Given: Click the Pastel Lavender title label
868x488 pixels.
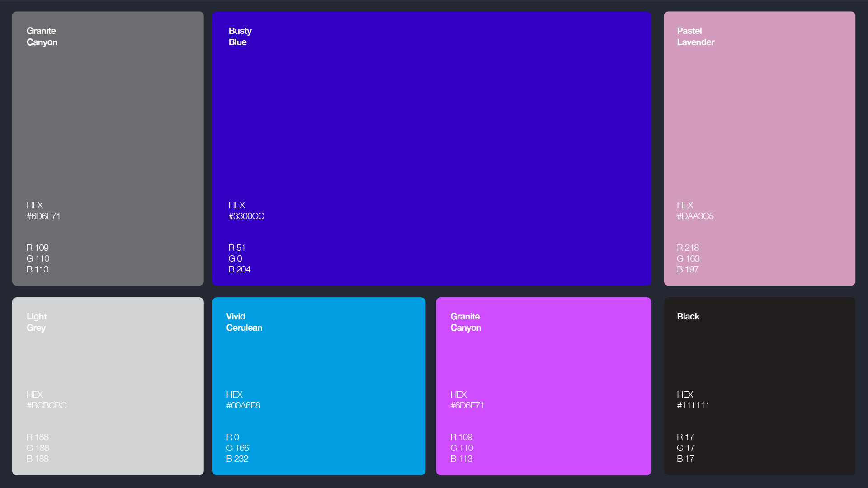Looking at the screenshot, I should (x=695, y=37).
